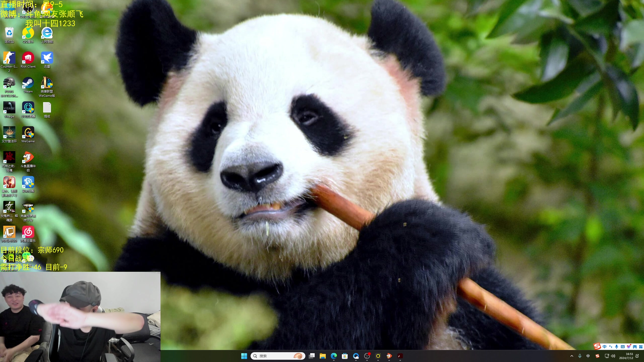Open the 网吧进化论 shortcut

9,234
